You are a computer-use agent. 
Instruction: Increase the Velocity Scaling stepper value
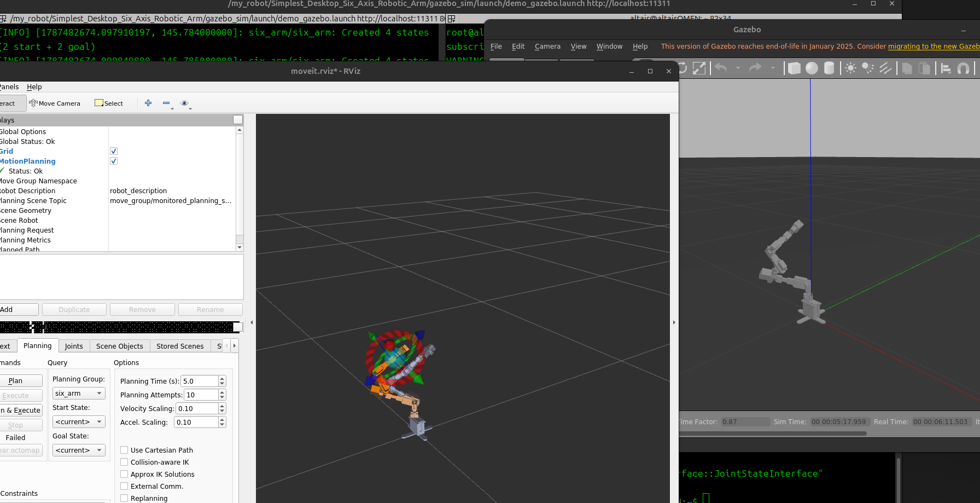coord(222,406)
